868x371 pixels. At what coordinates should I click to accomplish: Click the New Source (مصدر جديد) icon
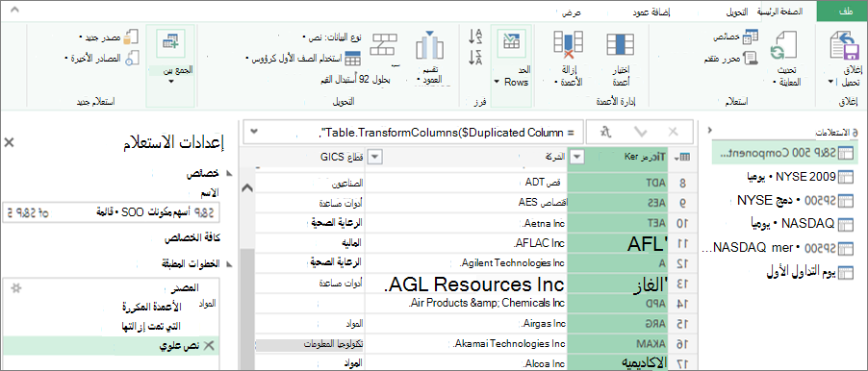point(130,37)
